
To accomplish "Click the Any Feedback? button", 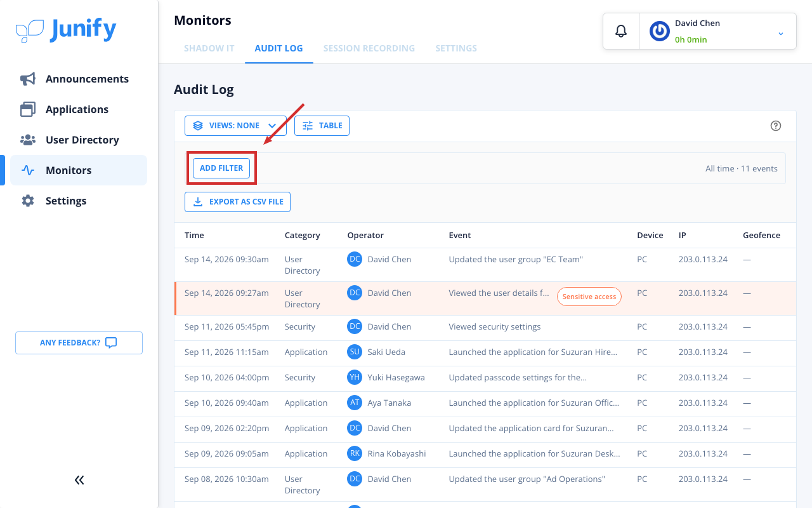I will pos(79,343).
